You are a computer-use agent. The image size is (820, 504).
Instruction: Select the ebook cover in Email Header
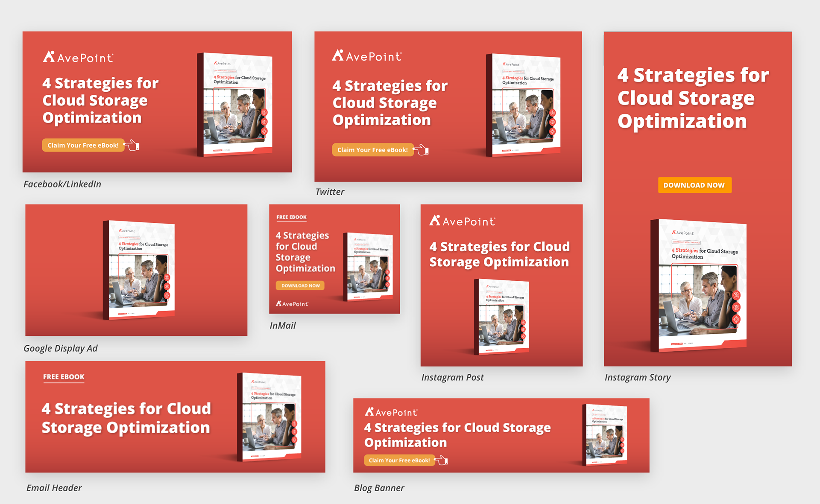click(269, 417)
